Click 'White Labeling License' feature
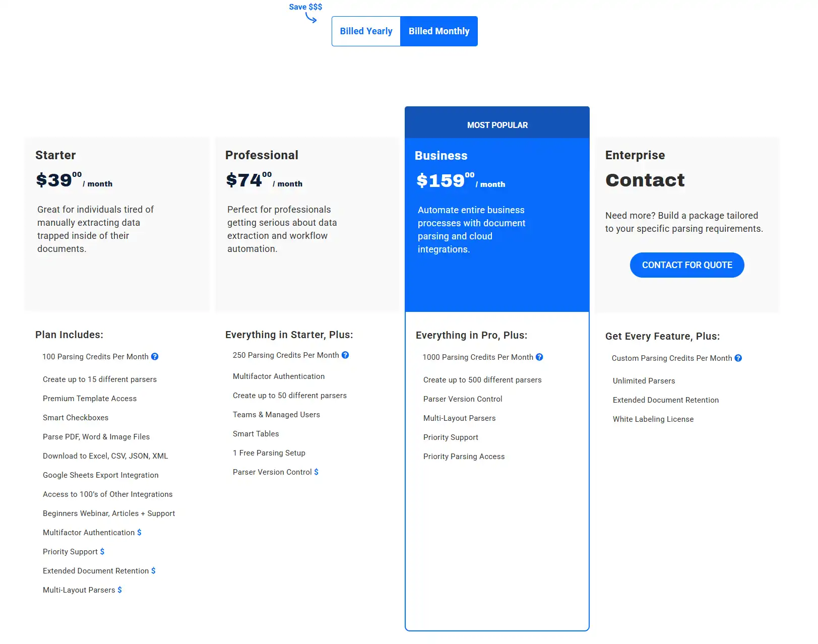This screenshot has width=818, height=644. tap(653, 419)
